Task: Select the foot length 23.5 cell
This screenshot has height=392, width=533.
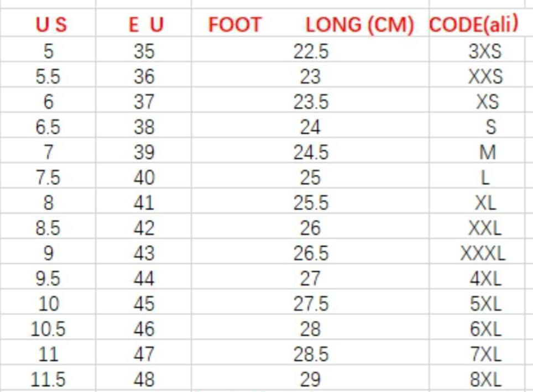Action: coord(311,102)
